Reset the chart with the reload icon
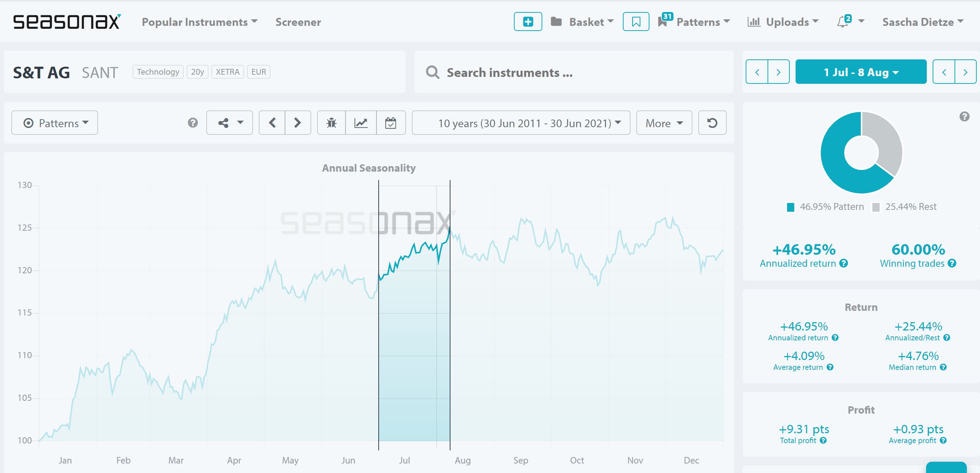Image resolution: width=980 pixels, height=473 pixels. click(712, 122)
